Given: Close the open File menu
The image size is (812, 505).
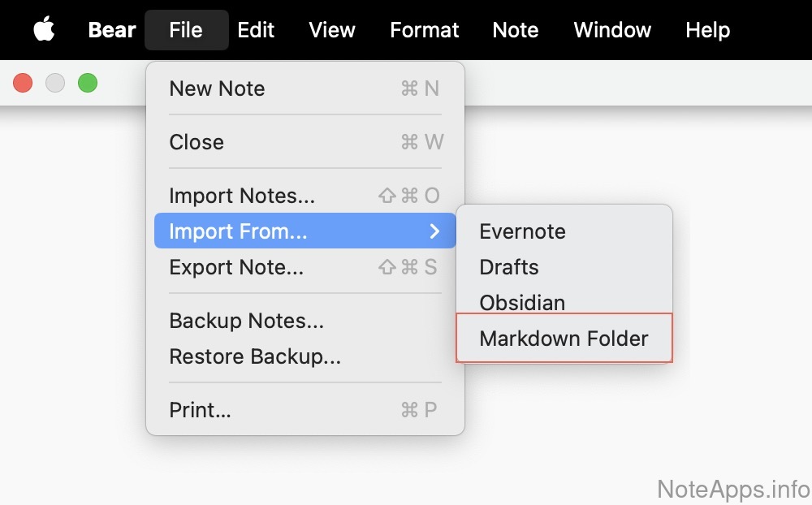Looking at the screenshot, I should click(x=186, y=30).
